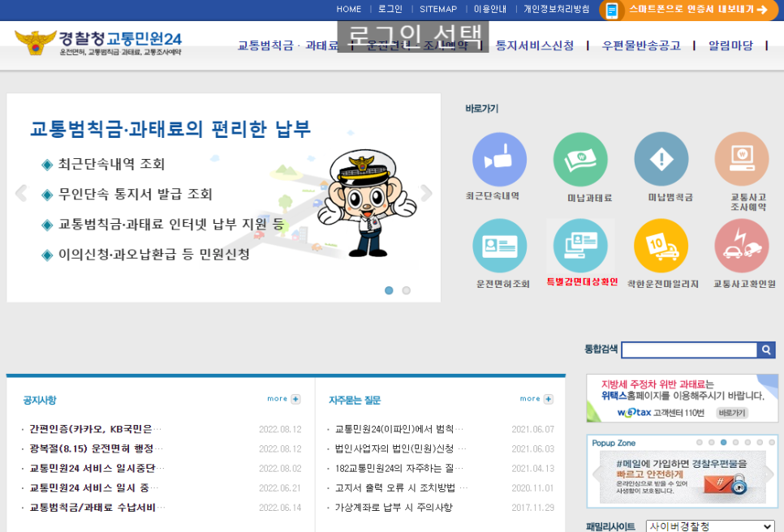The height and width of the screenshot is (532, 784).
Task: Open notice 교통민원24 서비스 일시중단
Action: [x=97, y=468]
